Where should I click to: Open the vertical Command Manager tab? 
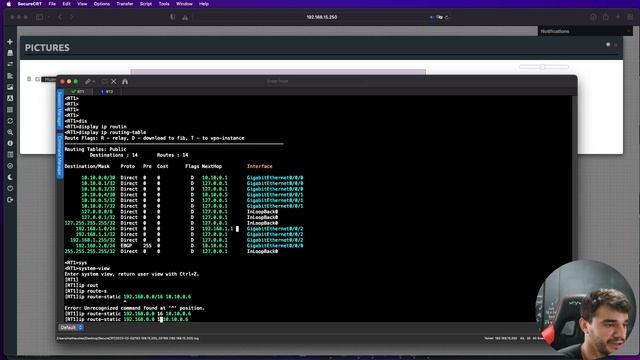[60, 155]
